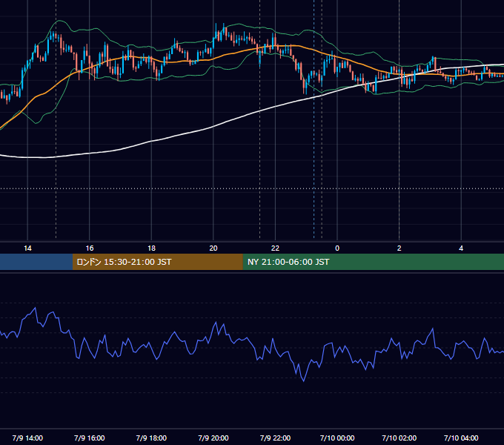Click hour label 4 on price chart axis
504x445 pixels.
[461, 248]
